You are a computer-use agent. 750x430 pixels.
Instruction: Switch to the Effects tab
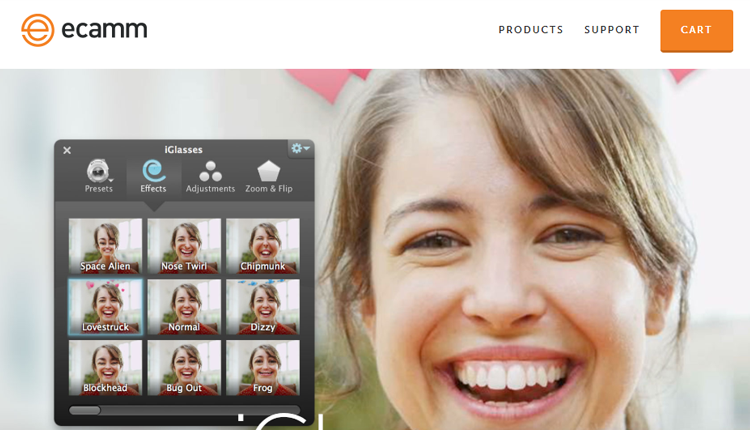pyautogui.click(x=154, y=176)
